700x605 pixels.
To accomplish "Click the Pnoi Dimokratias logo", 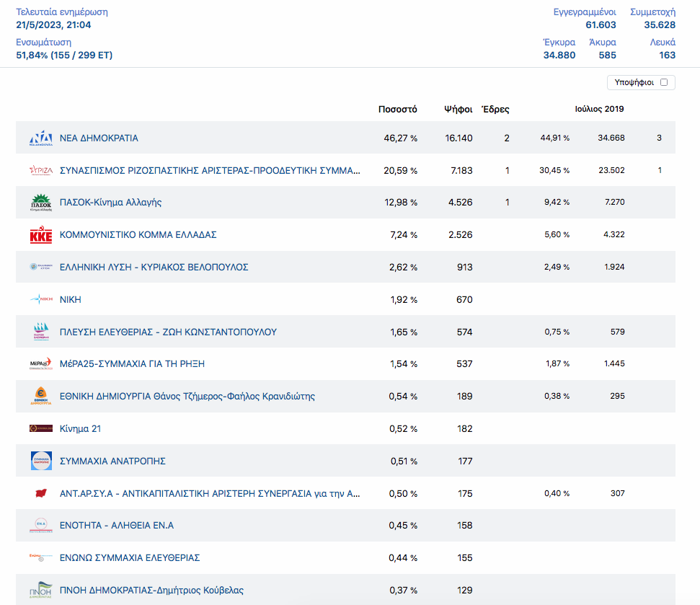I will tap(41, 591).
